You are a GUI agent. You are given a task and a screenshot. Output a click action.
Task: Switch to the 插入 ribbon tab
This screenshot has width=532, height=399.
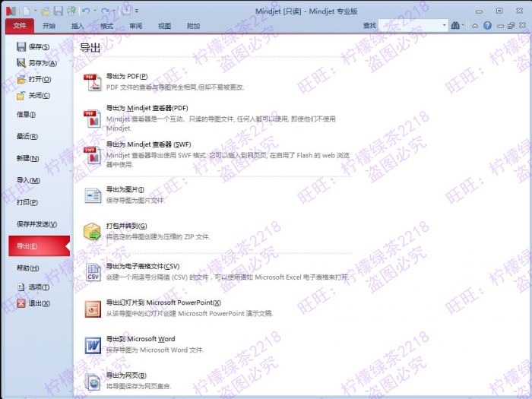[78, 26]
